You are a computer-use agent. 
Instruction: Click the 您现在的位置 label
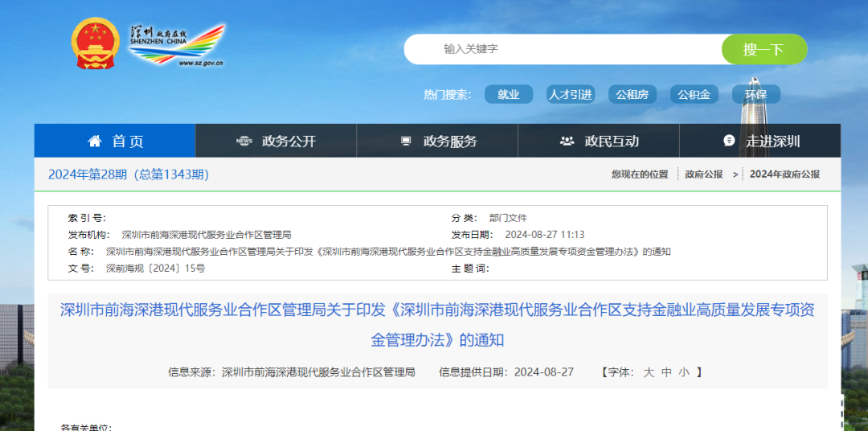[x=640, y=174]
